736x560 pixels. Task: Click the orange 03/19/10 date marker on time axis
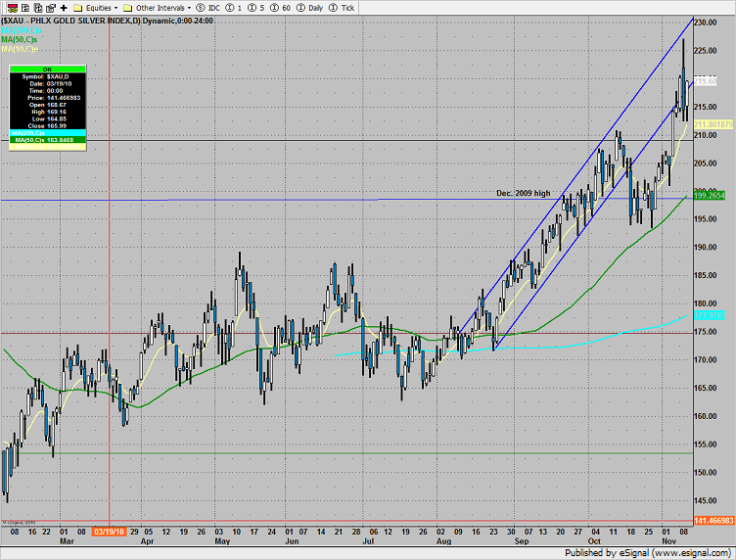point(109,532)
